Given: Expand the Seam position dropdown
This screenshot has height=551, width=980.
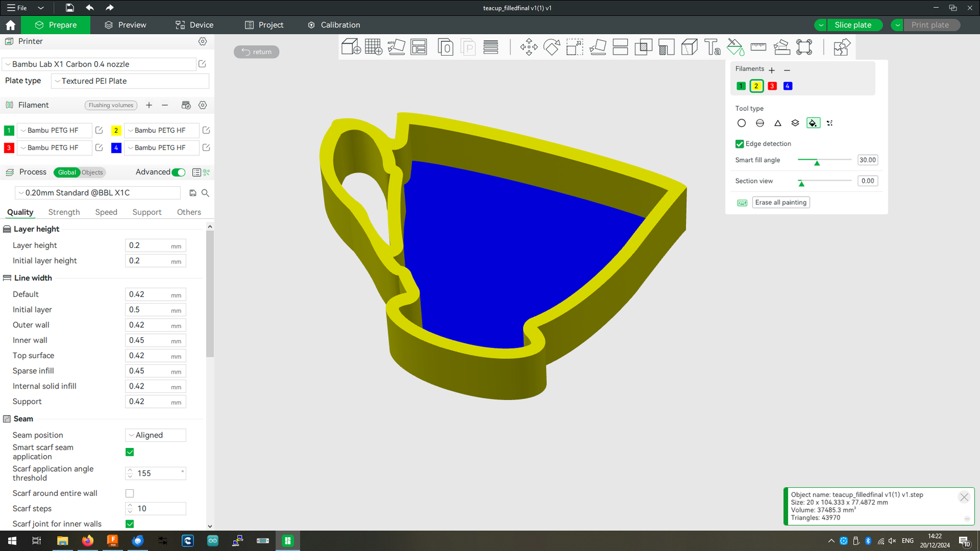Looking at the screenshot, I should point(155,435).
